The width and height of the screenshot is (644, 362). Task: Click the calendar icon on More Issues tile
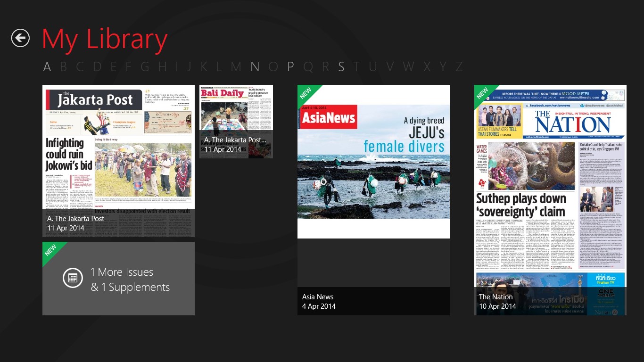[x=73, y=278]
